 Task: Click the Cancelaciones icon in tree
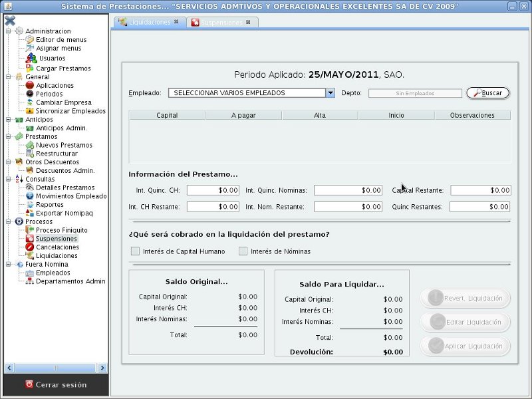(x=30, y=247)
